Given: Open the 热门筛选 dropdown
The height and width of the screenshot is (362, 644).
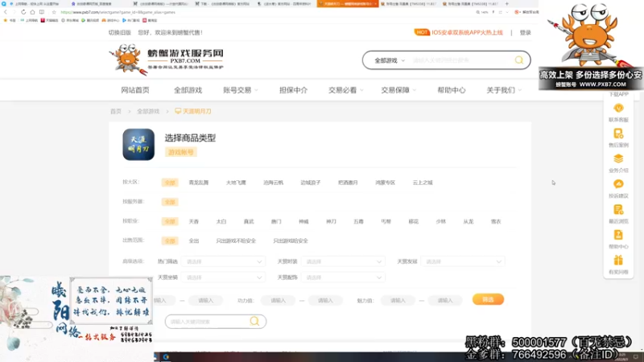Looking at the screenshot, I should click(224, 261).
